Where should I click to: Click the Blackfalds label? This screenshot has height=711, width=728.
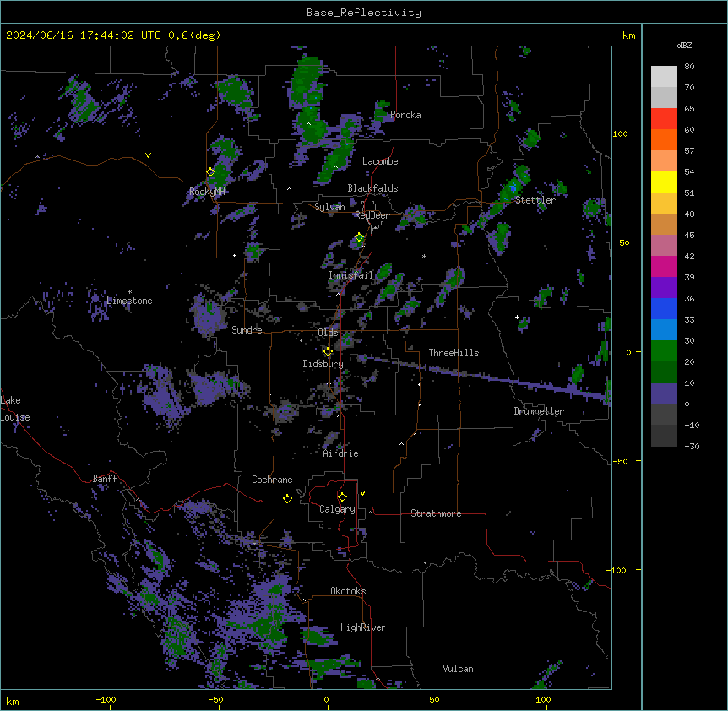372,188
